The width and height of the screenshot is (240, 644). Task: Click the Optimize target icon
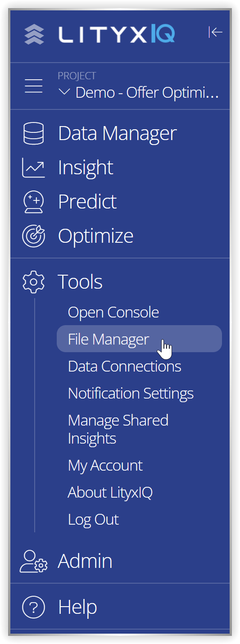click(x=33, y=236)
